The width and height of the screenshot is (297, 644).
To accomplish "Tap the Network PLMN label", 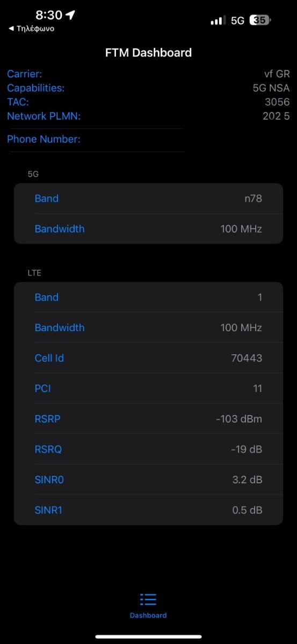I will pyautogui.click(x=44, y=116).
